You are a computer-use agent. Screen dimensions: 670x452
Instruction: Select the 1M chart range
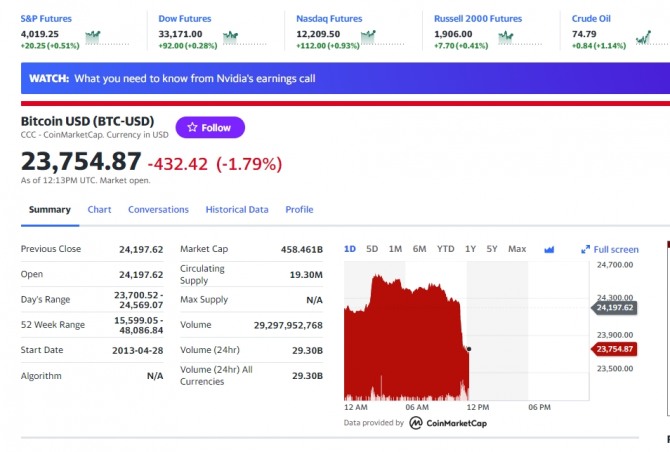(x=395, y=249)
